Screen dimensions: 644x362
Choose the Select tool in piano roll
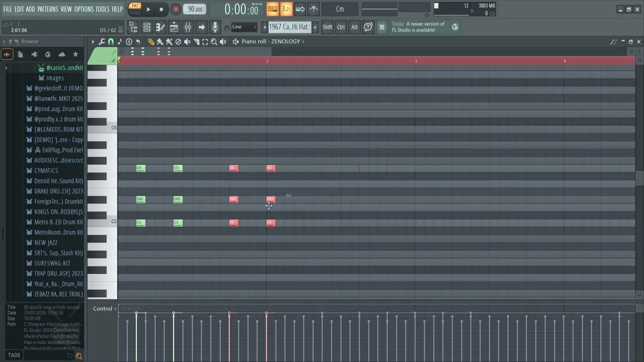(x=205, y=42)
